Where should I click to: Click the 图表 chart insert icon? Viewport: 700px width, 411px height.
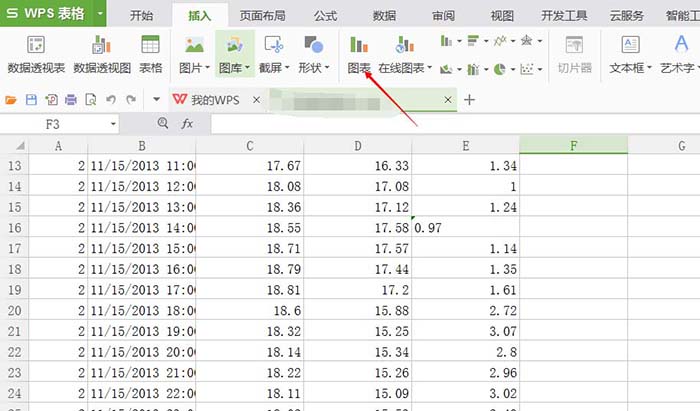click(x=359, y=46)
